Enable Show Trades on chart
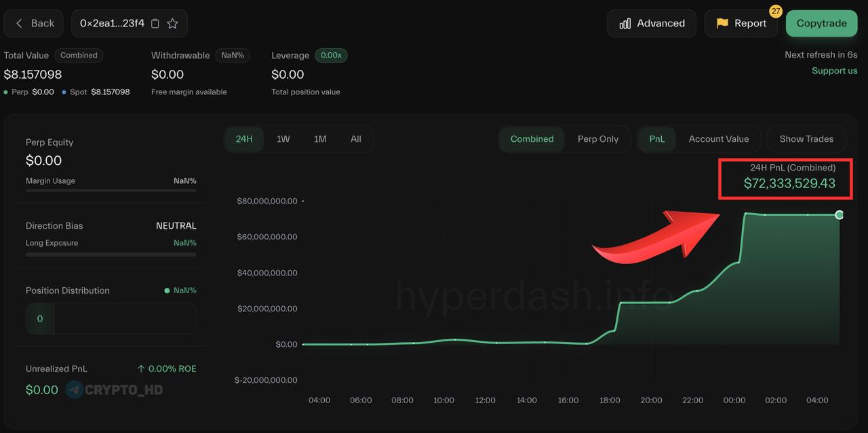 click(806, 138)
